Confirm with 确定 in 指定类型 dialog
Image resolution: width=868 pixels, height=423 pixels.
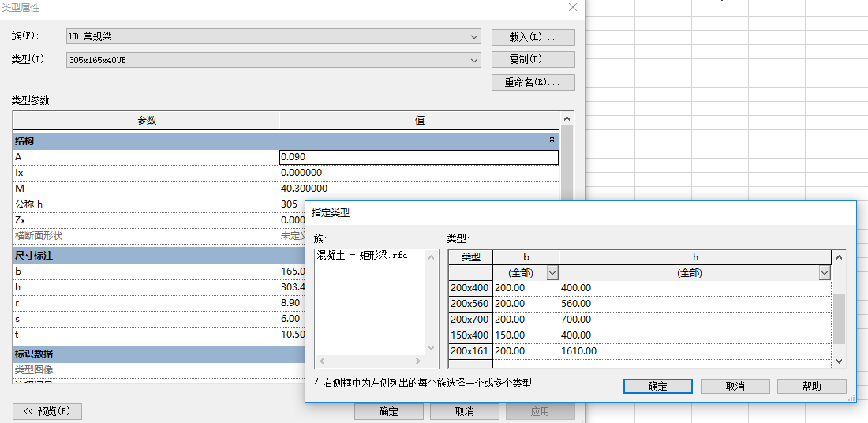pos(657,387)
